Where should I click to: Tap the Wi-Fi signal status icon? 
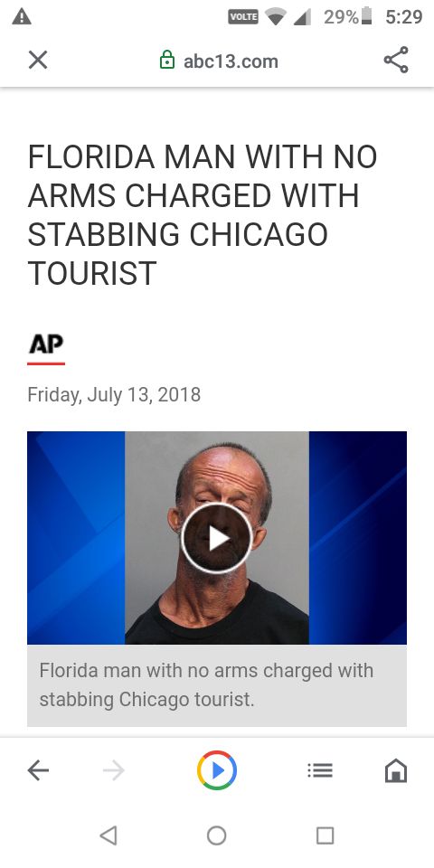tap(276, 18)
